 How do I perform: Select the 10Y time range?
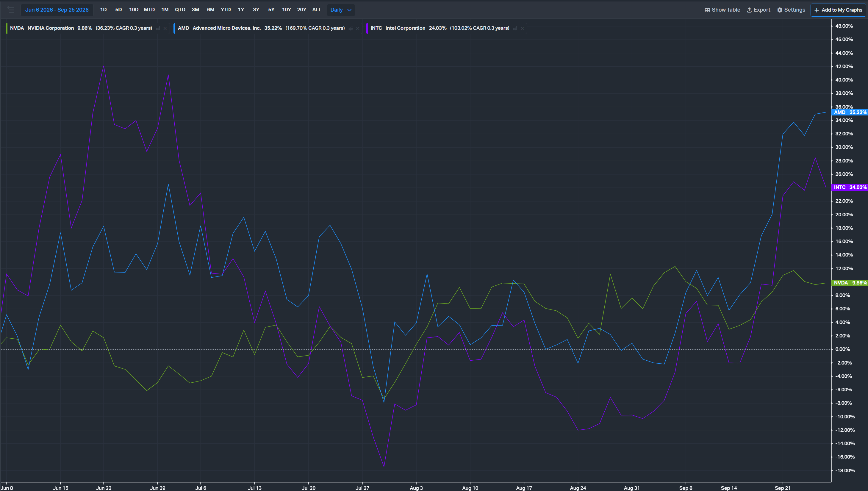286,10
